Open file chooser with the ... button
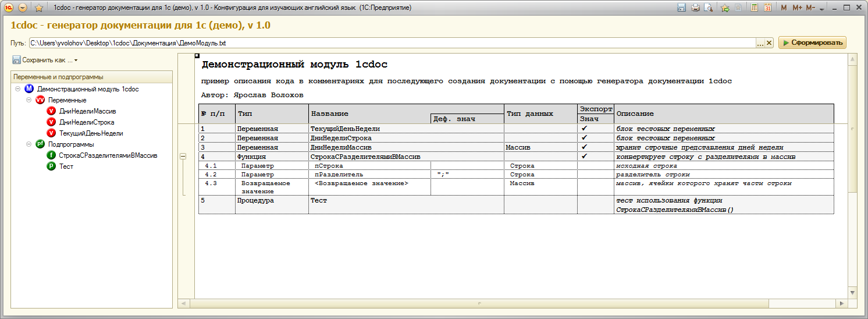This screenshot has height=319, width=868. click(x=760, y=43)
